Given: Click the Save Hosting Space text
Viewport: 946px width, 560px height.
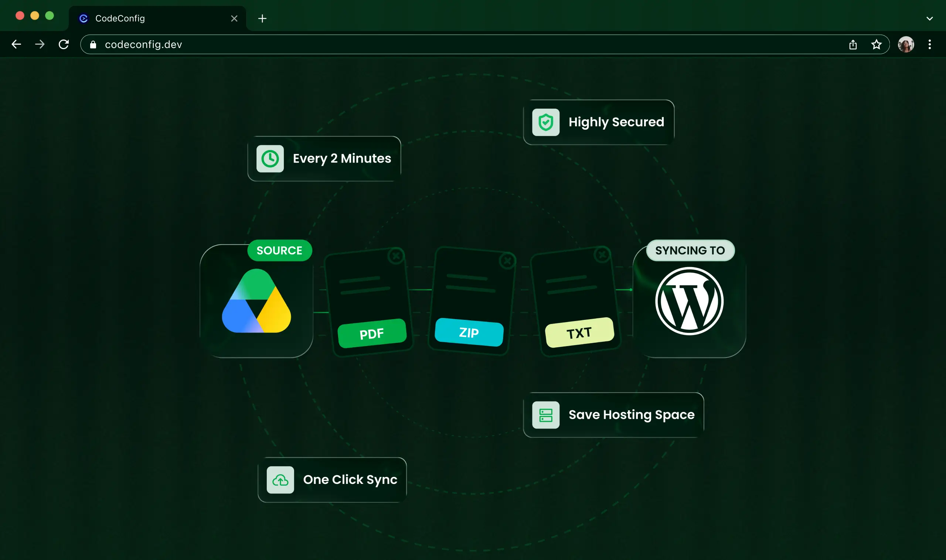Looking at the screenshot, I should tap(632, 415).
